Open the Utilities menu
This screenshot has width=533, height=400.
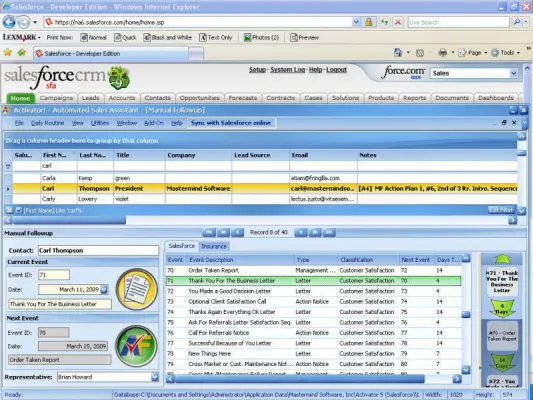[100, 123]
